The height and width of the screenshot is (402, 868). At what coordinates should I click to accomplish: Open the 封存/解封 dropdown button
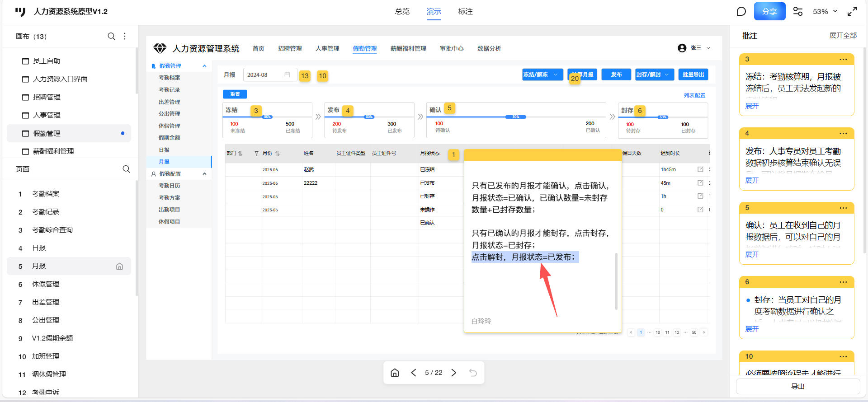click(654, 75)
